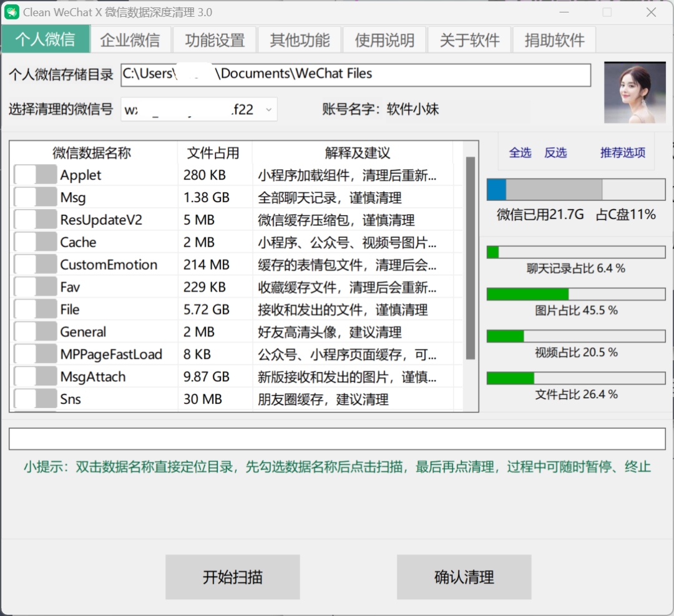Select the MsgAttach data name
The height and width of the screenshot is (616, 674).
93,376
